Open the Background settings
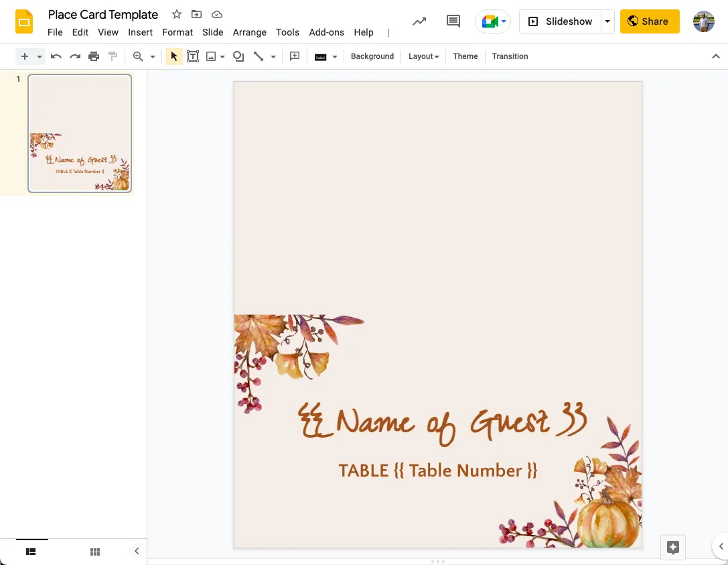 [372, 56]
